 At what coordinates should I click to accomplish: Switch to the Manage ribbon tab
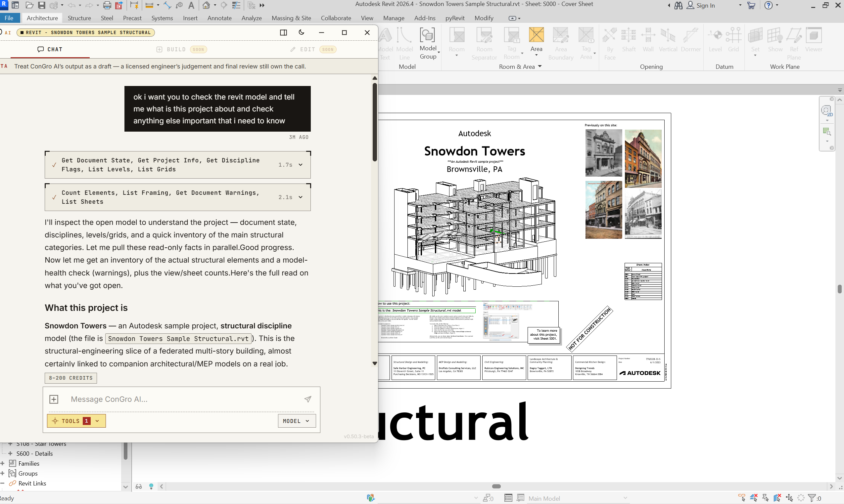(x=394, y=18)
